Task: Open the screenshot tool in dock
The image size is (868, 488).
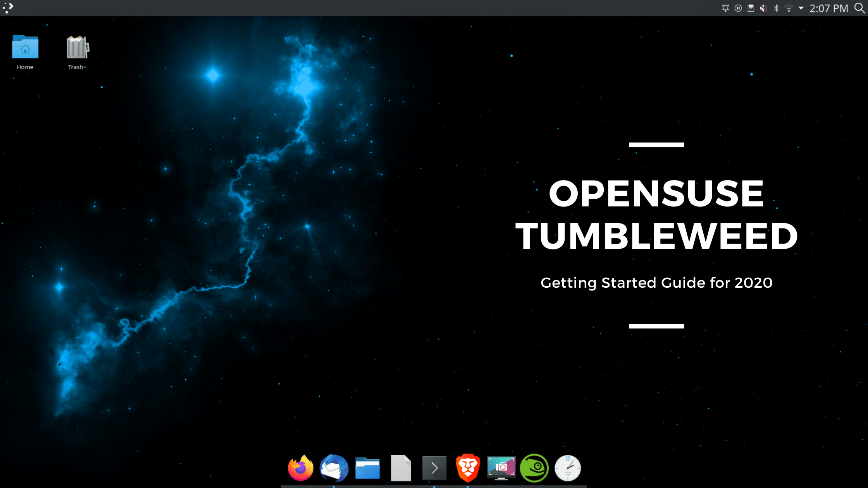Action: (x=501, y=468)
